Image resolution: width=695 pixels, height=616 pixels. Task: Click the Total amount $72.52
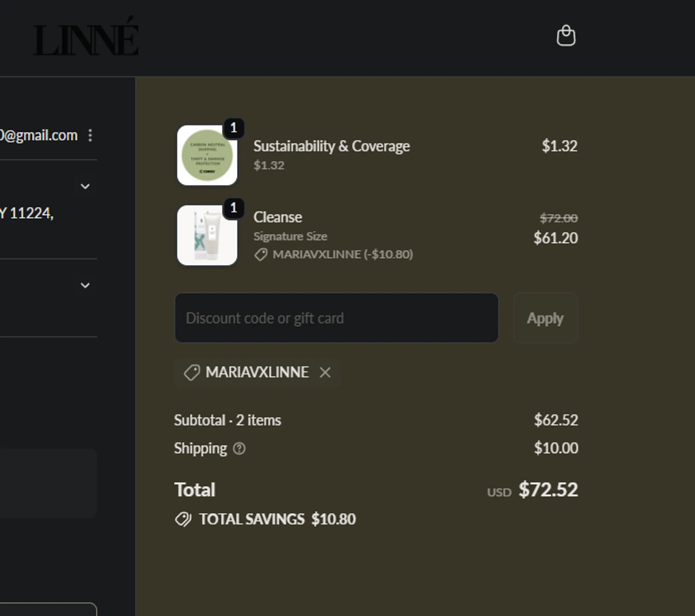pyautogui.click(x=548, y=490)
